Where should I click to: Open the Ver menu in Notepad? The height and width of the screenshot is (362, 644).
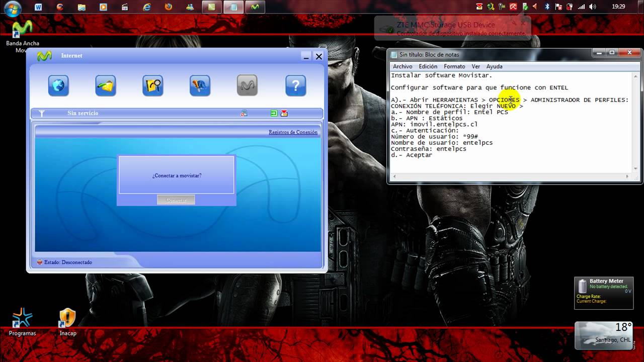tap(476, 66)
